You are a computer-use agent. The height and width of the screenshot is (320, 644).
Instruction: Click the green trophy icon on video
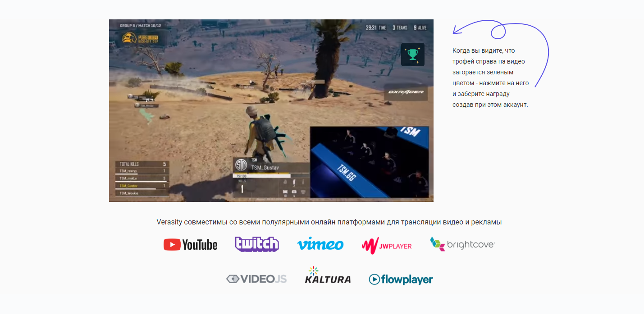413,55
